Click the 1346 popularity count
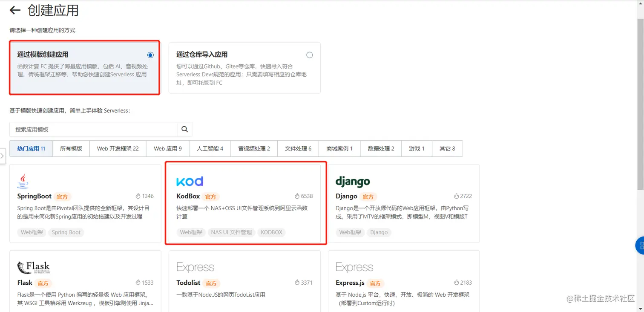644x312 pixels. [x=148, y=196]
